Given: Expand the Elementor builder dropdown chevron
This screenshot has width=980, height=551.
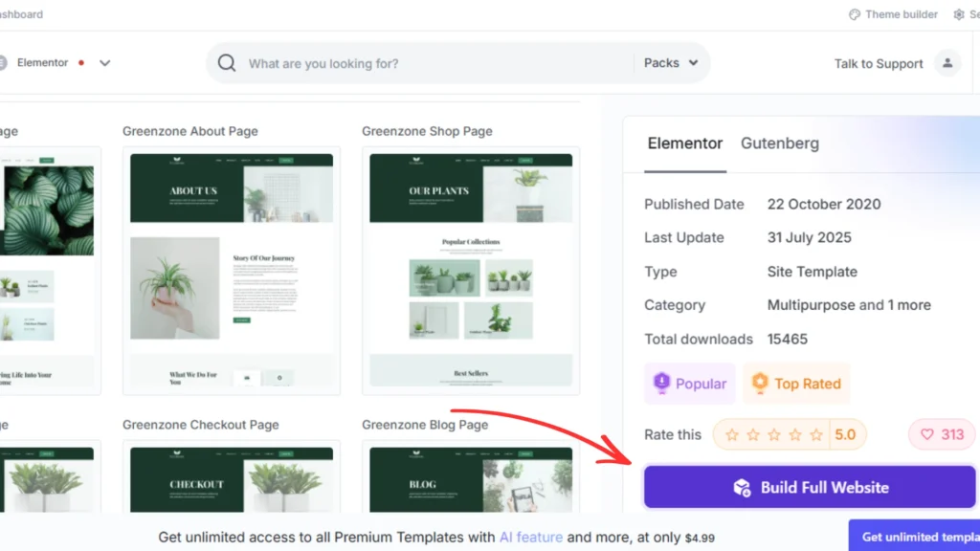Looking at the screenshot, I should (105, 63).
